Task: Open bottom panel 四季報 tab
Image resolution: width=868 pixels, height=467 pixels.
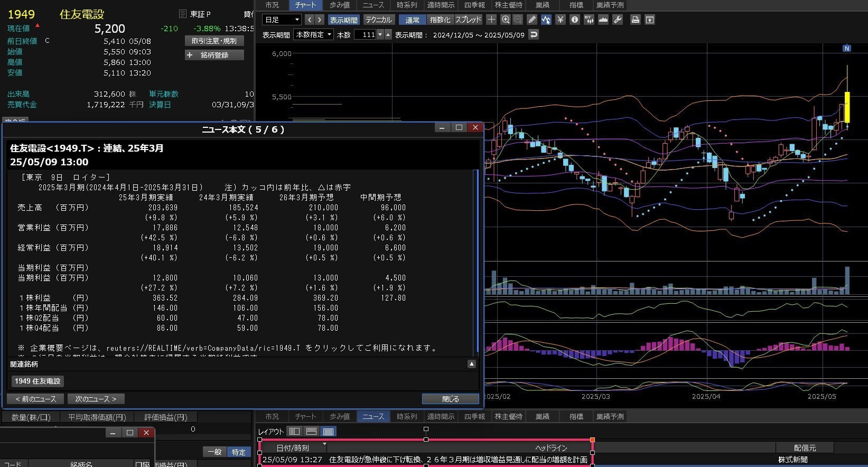Action: [474, 416]
